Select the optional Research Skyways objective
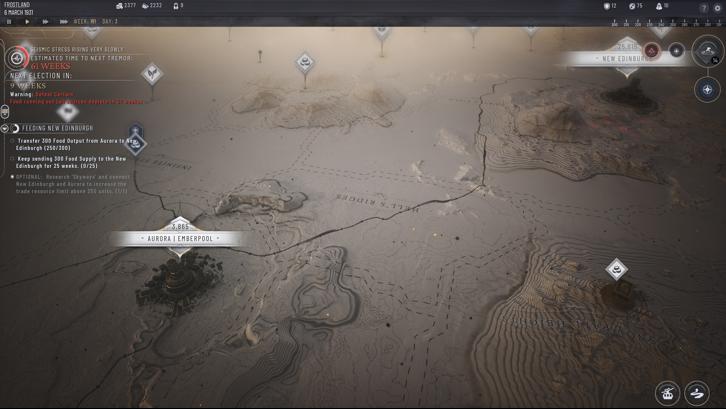 coord(70,184)
